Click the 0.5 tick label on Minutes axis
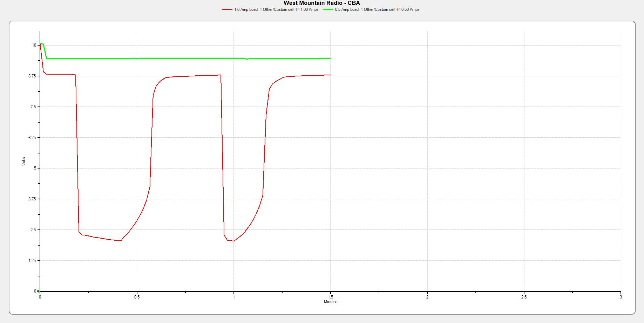 click(x=137, y=297)
